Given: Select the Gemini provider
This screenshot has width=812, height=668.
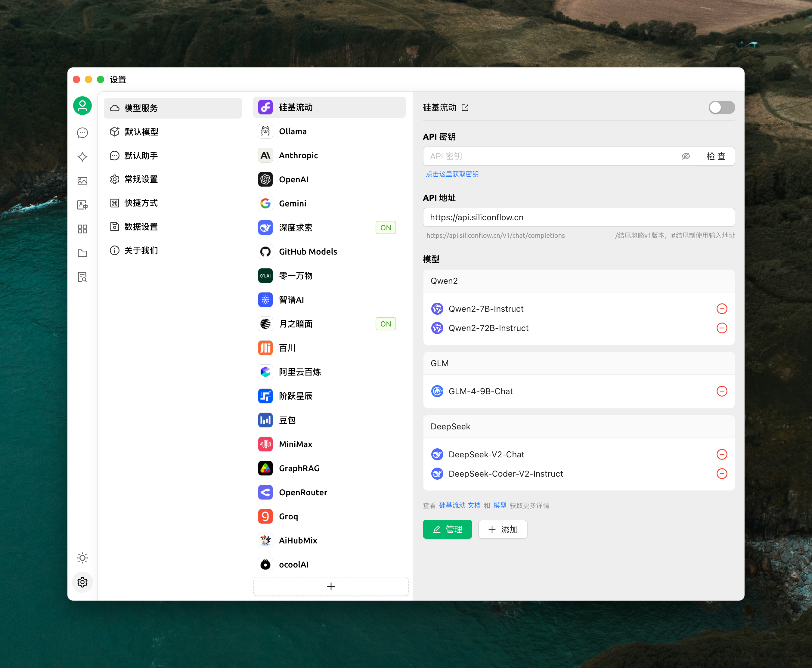Looking at the screenshot, I should [329, 203].
